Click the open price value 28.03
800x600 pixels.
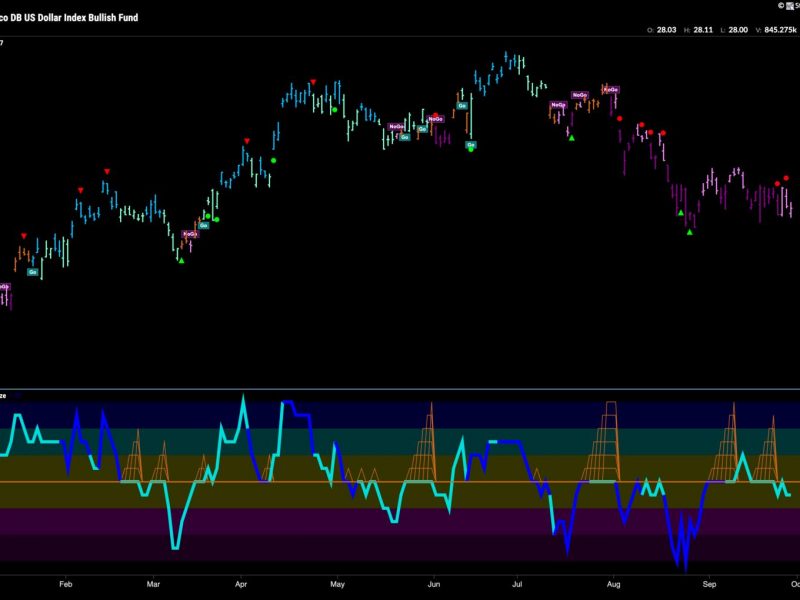[666, 30]
